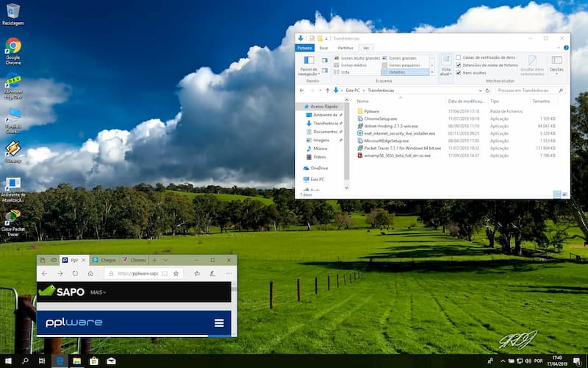
Task: Choose Detalhes layout
Action: (x=405, y=72)
